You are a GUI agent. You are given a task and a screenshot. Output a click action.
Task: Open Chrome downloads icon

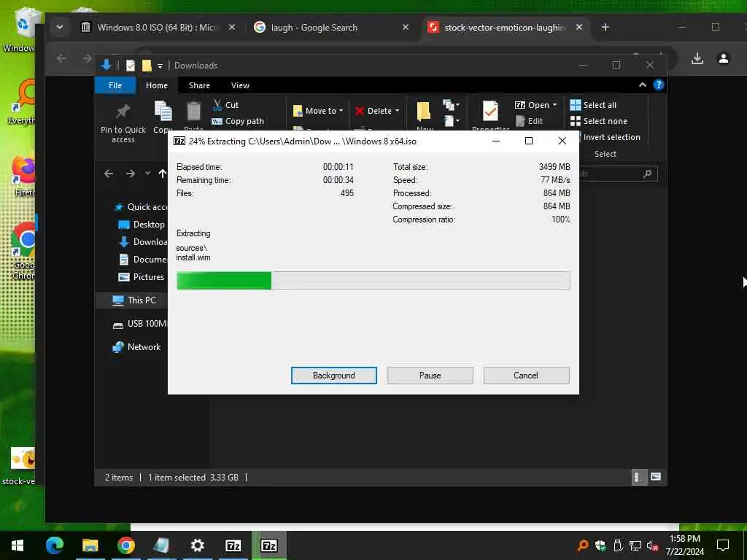point(697,58)
